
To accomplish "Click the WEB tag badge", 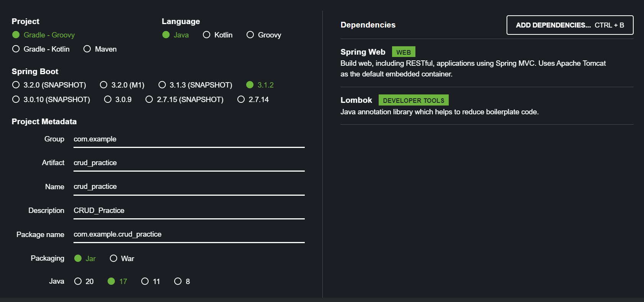I will pos(404,52).
